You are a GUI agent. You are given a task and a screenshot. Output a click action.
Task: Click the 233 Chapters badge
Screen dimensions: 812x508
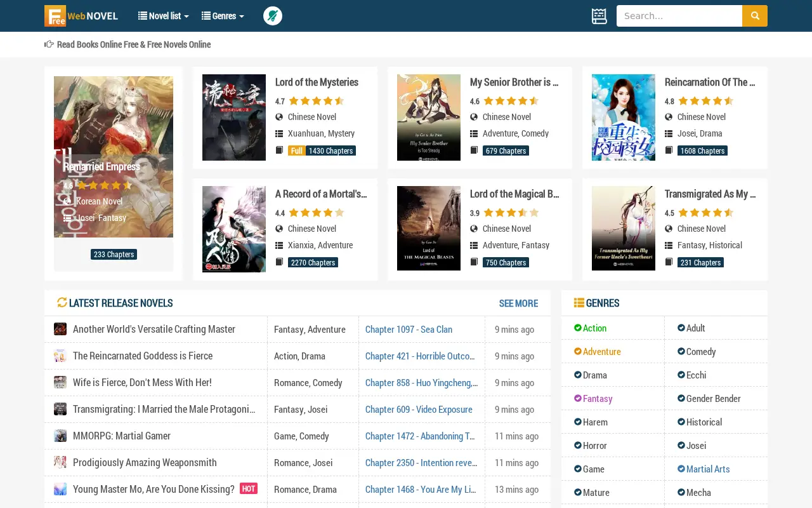click(x=114, y=254)
